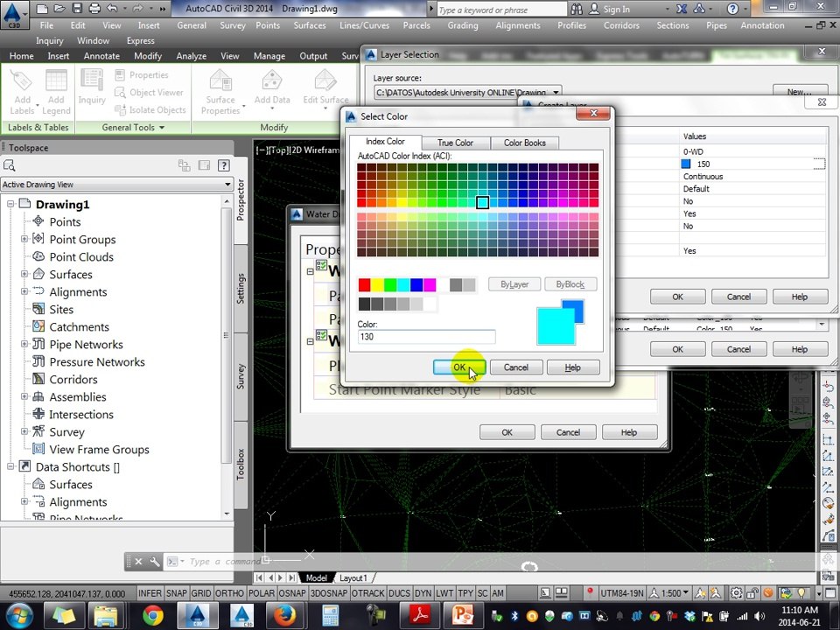Click the ByBlock button
The height and width of the screenshot is (630, 840).
tap(570, 283)
